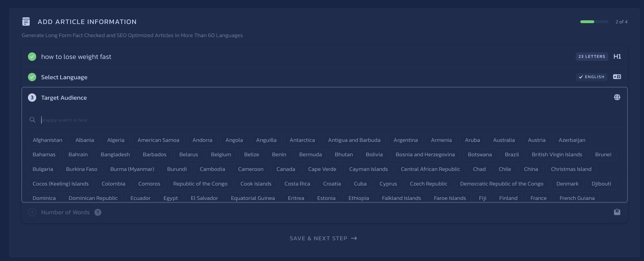Click the globe icon in the Target Audience section
644x261 pixels.
point(617,97)
